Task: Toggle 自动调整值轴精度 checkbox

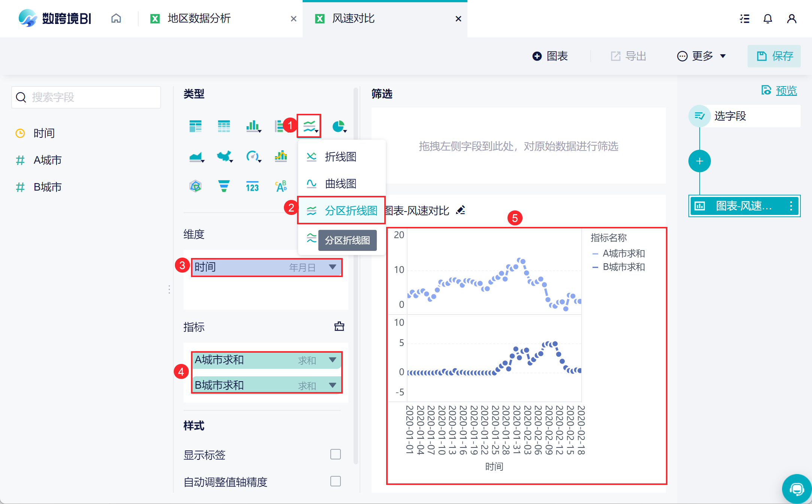Action: coord(335,481)
